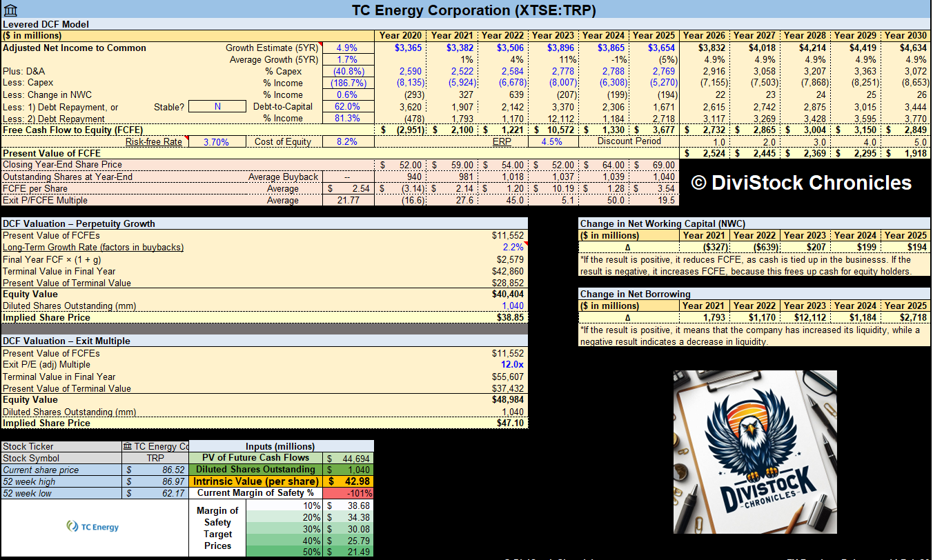Select the Implied Share Price $47.10 cell
933x560 pixels.
coord(510,423)
